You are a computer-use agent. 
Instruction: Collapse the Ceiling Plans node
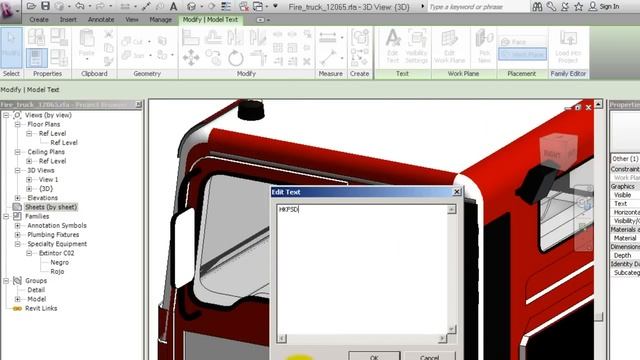[x=18, y=152]
